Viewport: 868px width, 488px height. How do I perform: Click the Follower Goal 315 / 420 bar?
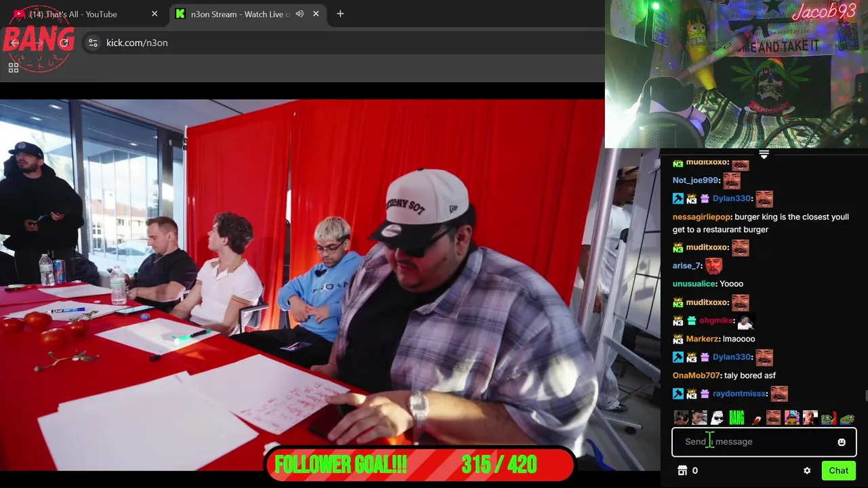tap(420, 465)
